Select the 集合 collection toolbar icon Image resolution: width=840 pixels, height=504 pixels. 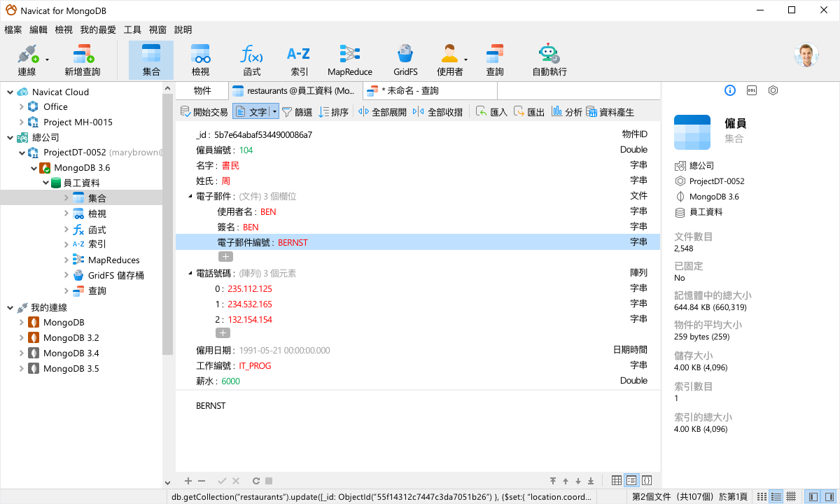pos(151,60)
